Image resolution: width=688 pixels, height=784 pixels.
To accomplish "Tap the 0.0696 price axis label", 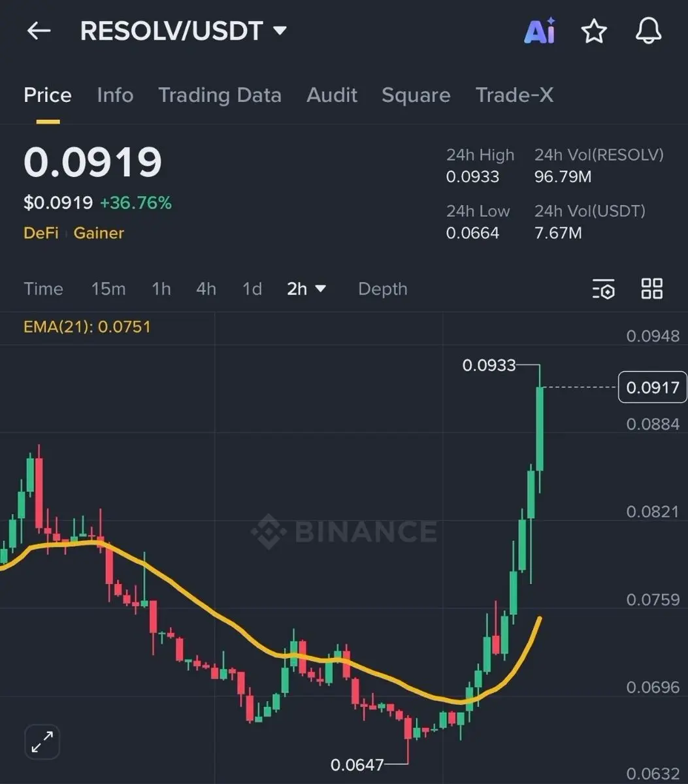I will tap(653, 687).
